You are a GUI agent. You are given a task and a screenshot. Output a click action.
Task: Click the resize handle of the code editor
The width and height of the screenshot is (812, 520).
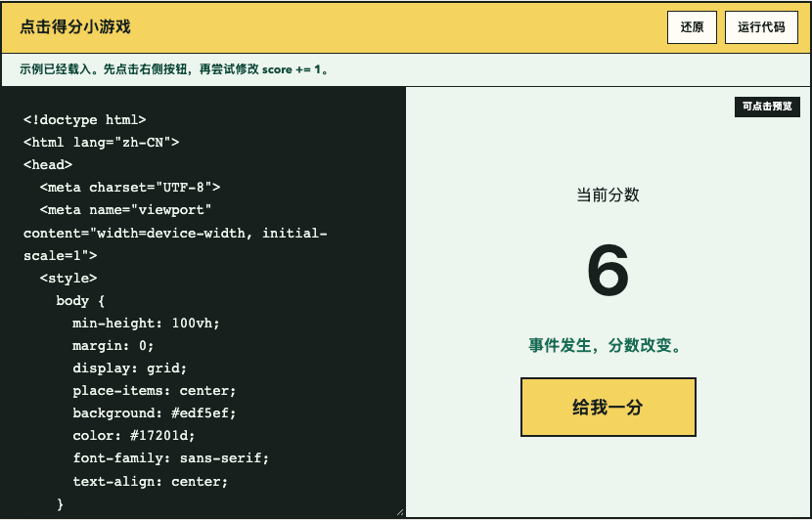point(400,512)
